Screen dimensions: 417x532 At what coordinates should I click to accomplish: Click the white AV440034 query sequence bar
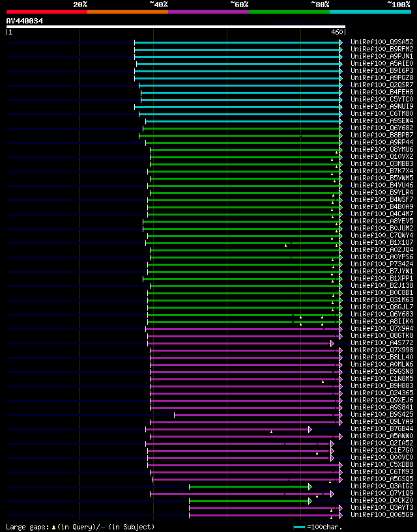pos(176,27)
